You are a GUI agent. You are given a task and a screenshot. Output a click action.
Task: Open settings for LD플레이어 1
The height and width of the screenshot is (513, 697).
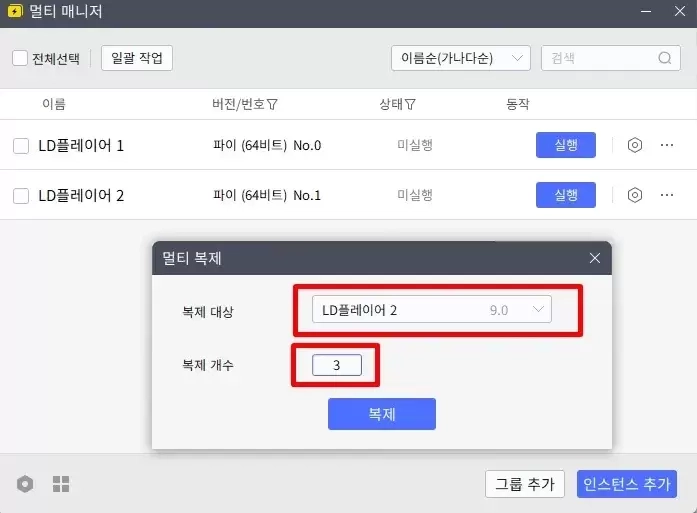pos(634,145)
